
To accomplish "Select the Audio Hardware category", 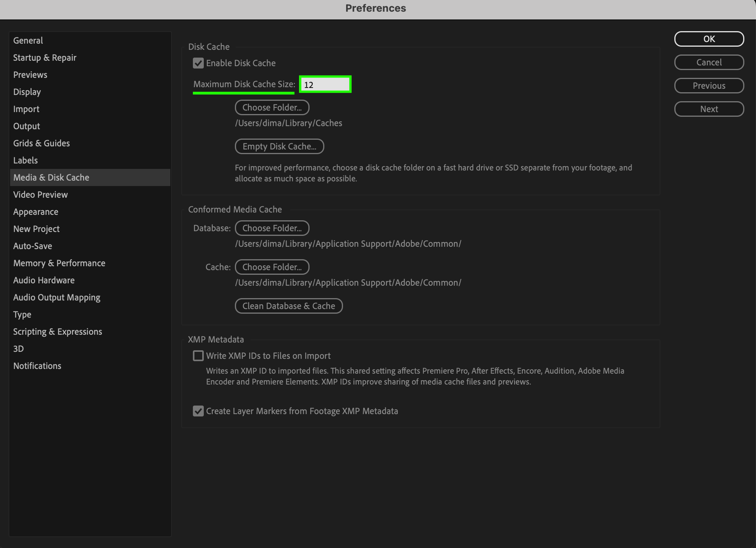I will coord(44,280).
